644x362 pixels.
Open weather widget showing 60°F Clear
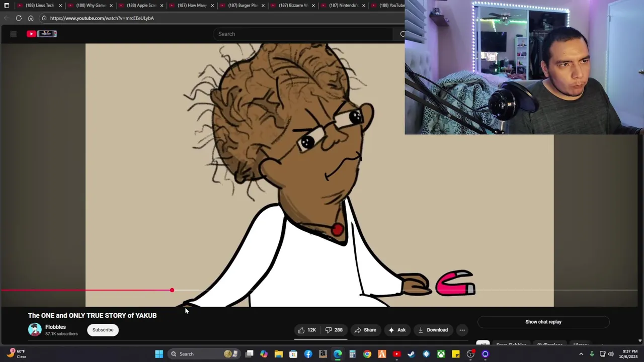pyautogui.click(x=17, y=354)
